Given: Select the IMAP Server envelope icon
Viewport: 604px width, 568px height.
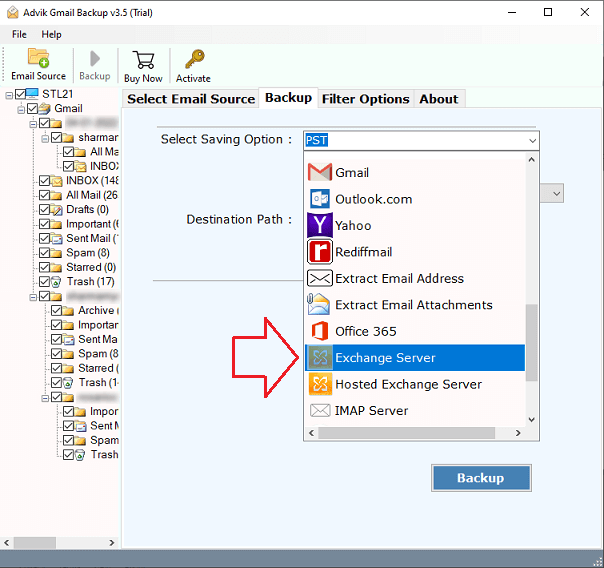Looking at the screenshot, I should [320, 411].
